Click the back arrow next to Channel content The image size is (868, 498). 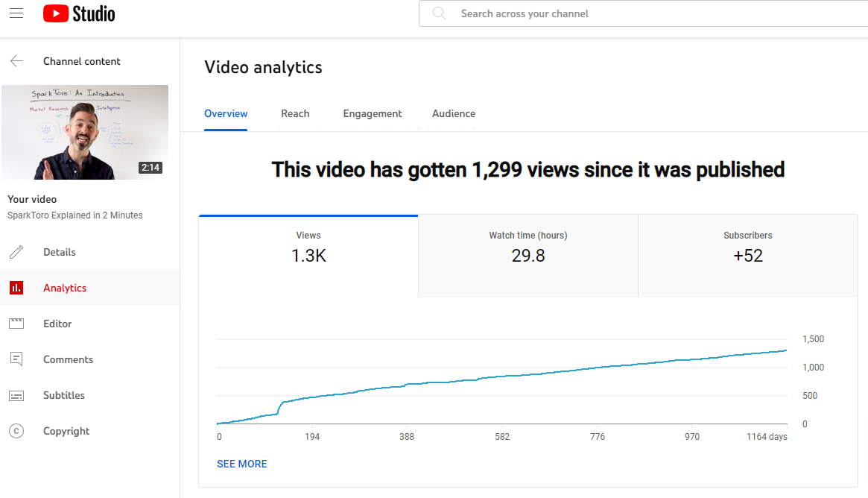[x=16, y=61]
